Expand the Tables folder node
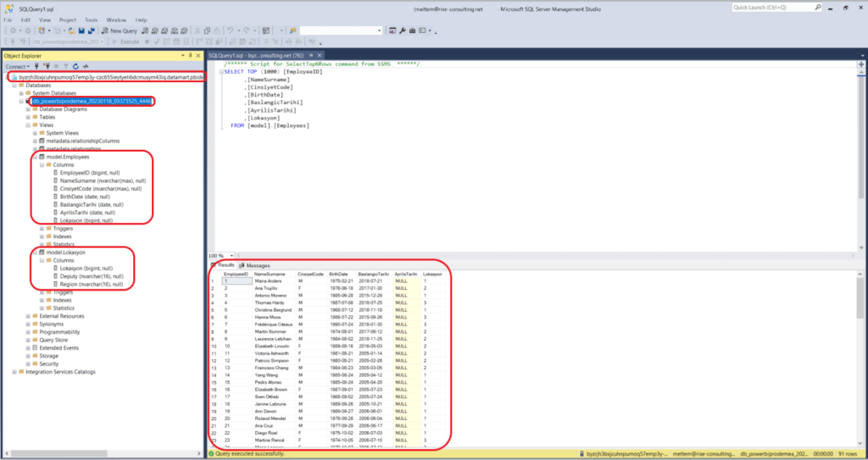Screen dimensions: 868x460 tap(28, 117)
